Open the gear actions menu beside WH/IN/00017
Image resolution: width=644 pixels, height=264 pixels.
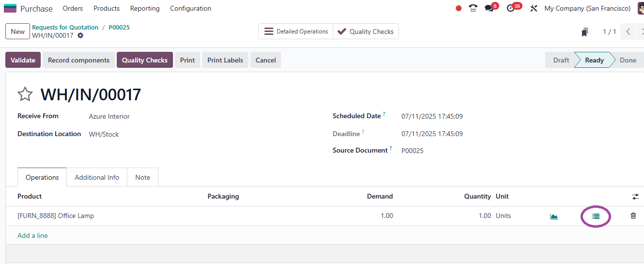80,35
